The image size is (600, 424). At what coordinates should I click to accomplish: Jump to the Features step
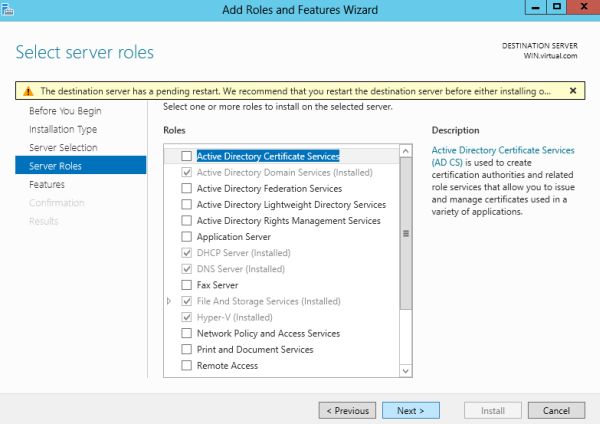click(47, 184)
